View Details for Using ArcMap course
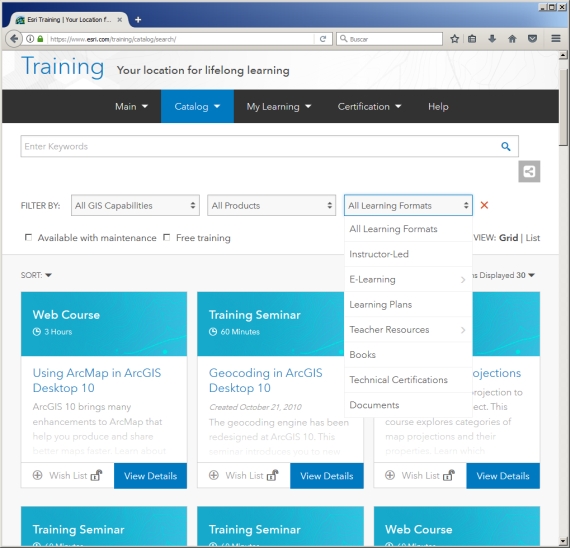 [x=150, y=476]
